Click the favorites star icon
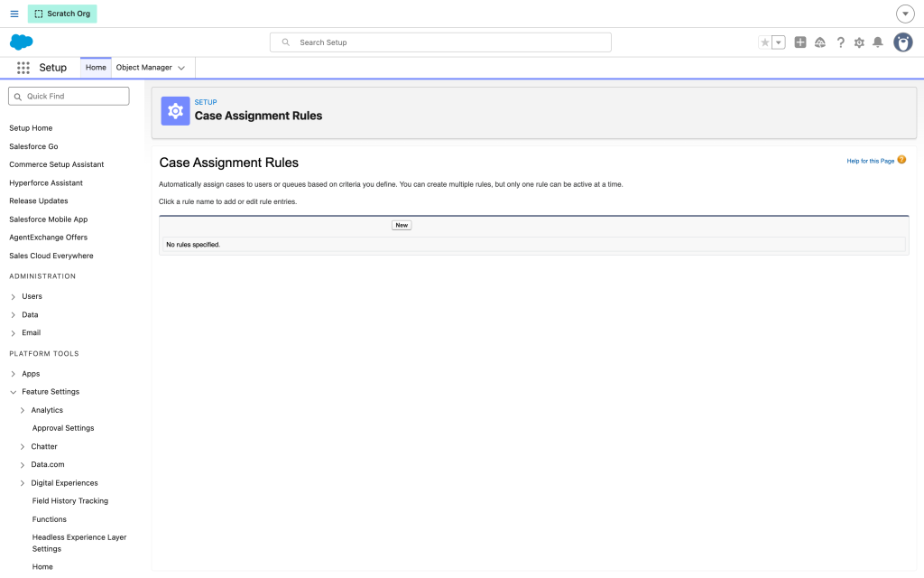This screenshot has height=578, width=924. (x=765, y=42)
